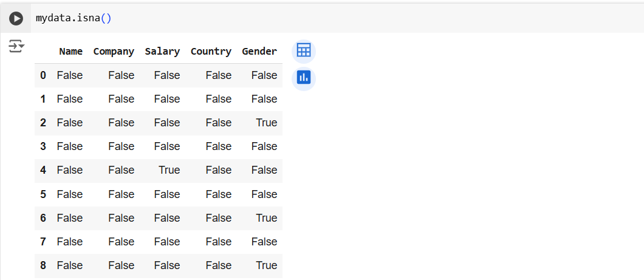Click the Country column header

tap(211, 52)
